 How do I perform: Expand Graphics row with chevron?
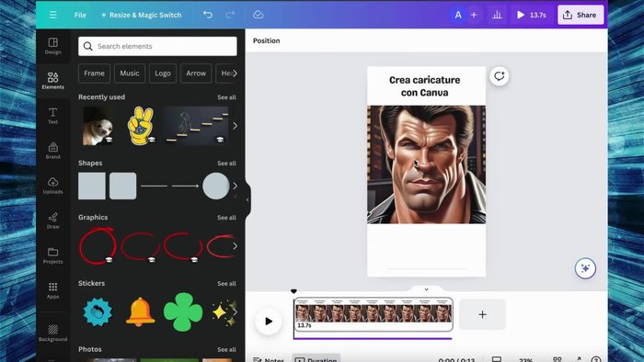(235, 246)
